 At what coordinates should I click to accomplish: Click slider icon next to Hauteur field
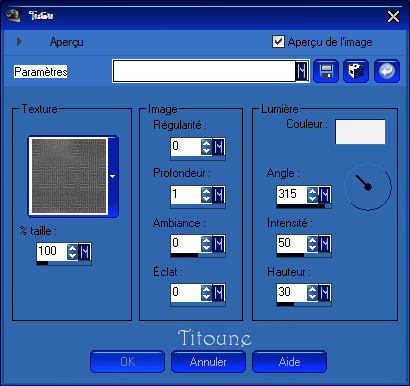[325, 293]
